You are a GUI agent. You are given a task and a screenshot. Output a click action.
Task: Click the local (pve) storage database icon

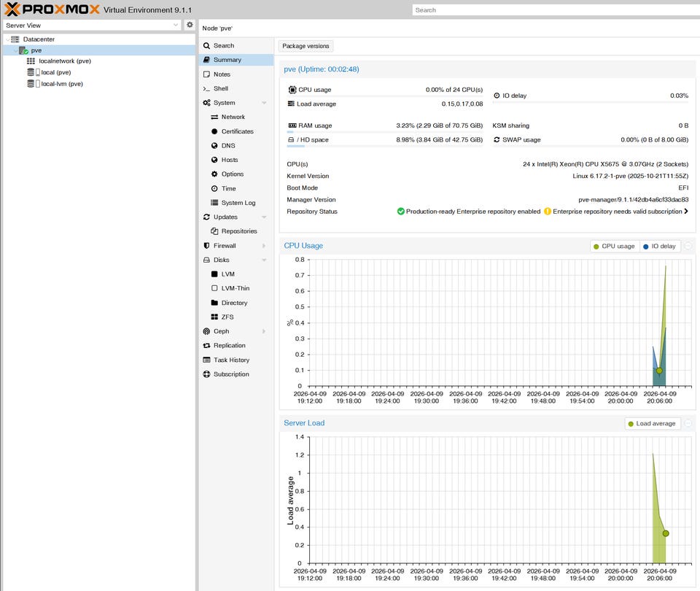coord(31,72)
